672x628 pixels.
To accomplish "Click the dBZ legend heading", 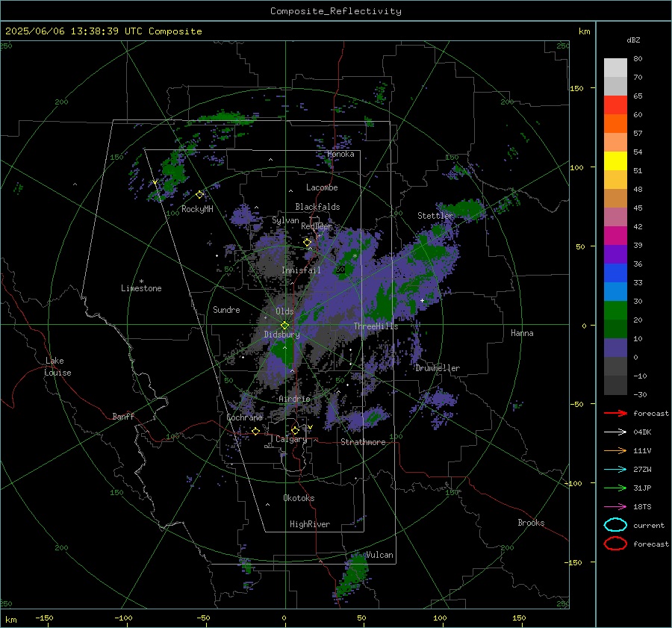I will [633, 40].
